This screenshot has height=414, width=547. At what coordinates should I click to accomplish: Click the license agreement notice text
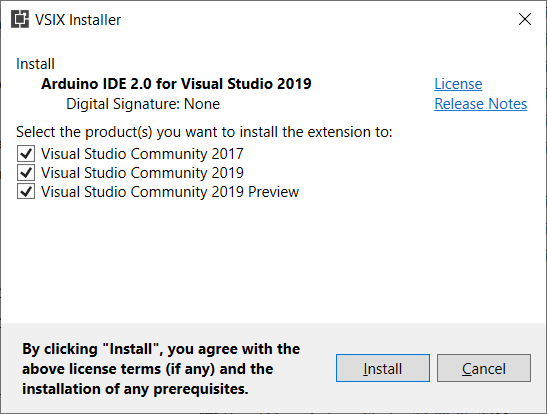(x=161, y=369)
